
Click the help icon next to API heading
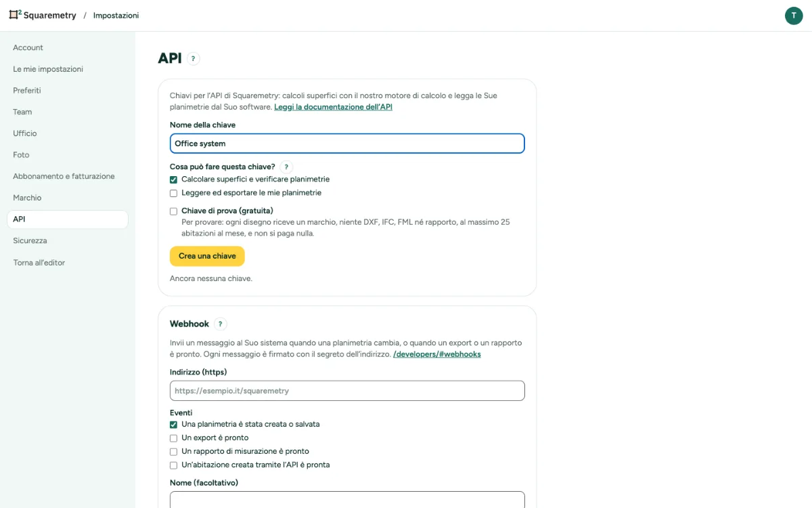click(194, 59)
